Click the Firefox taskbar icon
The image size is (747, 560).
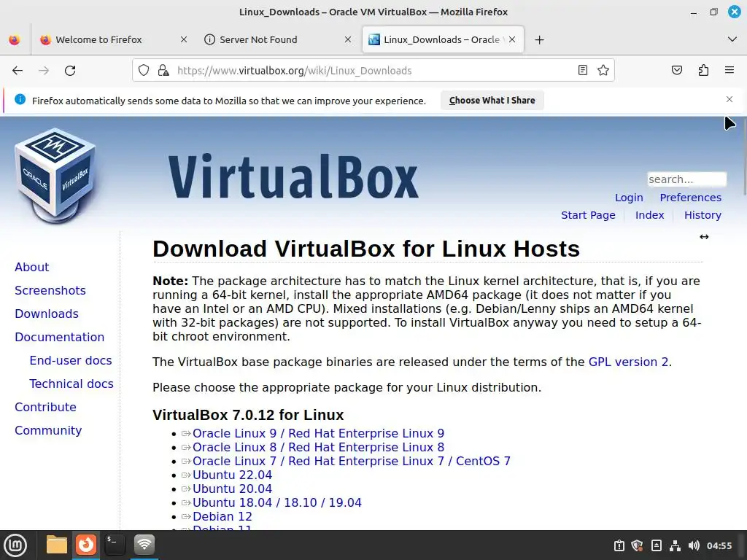pyautogui.click(x=86, y=545)
